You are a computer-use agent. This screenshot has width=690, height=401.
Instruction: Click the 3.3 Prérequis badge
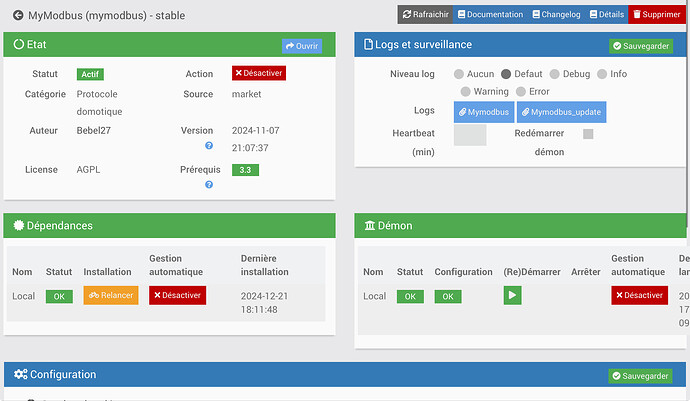click(245, 170)
